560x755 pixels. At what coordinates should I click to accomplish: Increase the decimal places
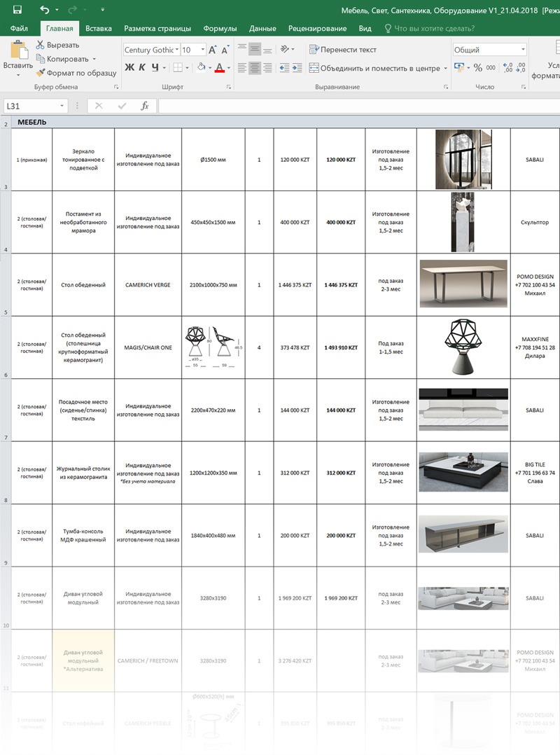click(507, 67)
